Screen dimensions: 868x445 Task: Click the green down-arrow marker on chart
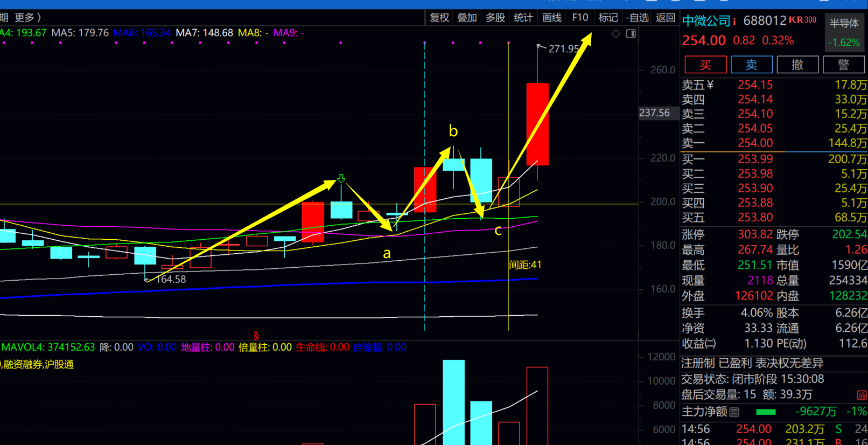[x=341, y=178]
